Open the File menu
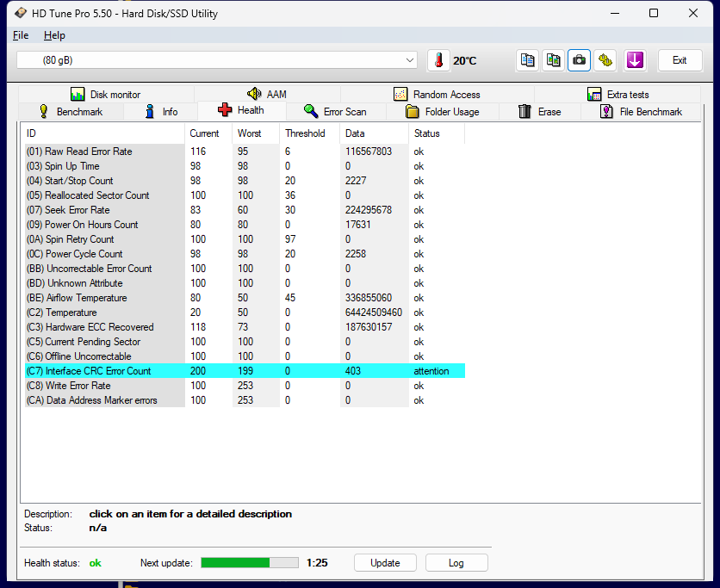Viewport: 720px width, 588px height. point(21,35)
